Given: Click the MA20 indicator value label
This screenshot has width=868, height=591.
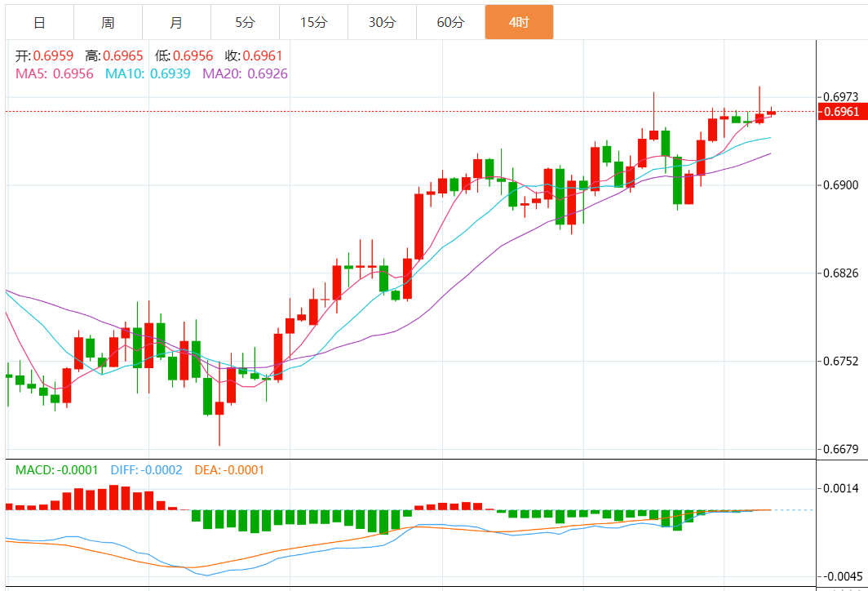Looking at the screenshot, I should (245, 73).
